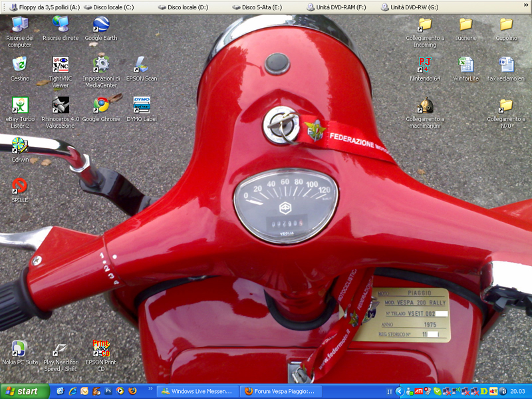This screenshot has height=399, width=532.
Task: Open Disco locale (D:) from the toolbar
Action: click(183, 7)
